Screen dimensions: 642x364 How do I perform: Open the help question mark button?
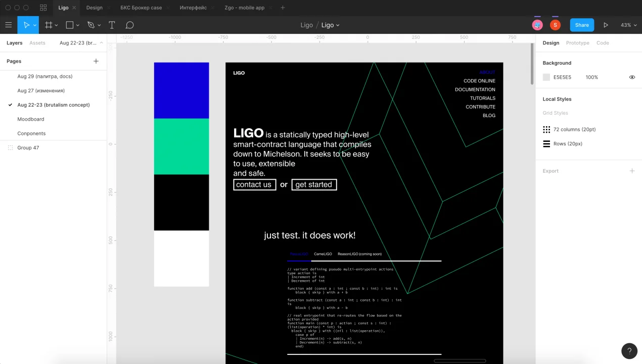[x=629, y=351]
